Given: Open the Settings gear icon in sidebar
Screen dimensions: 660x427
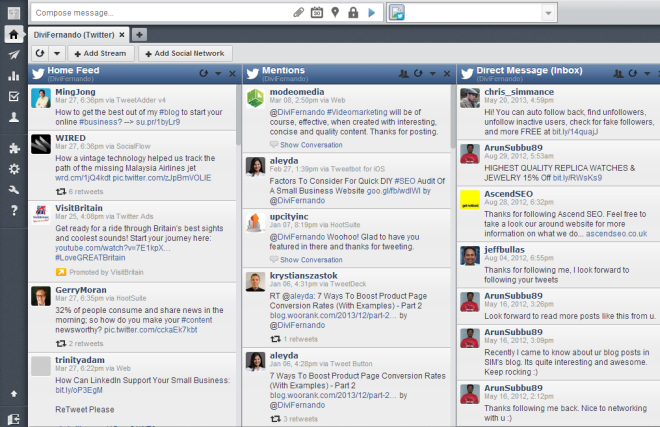Looking at the screenshot, I should pyautogui.click(x=14, y=169).
